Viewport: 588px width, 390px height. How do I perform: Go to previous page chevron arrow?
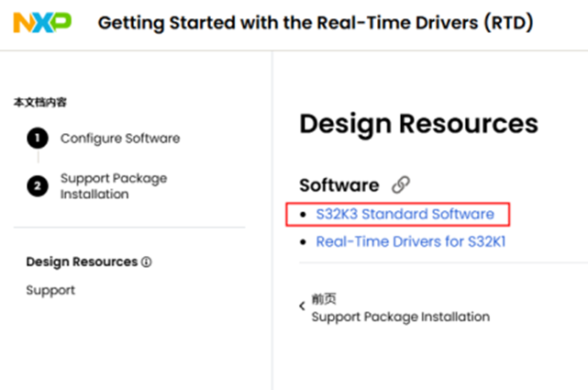coord(302,306)
